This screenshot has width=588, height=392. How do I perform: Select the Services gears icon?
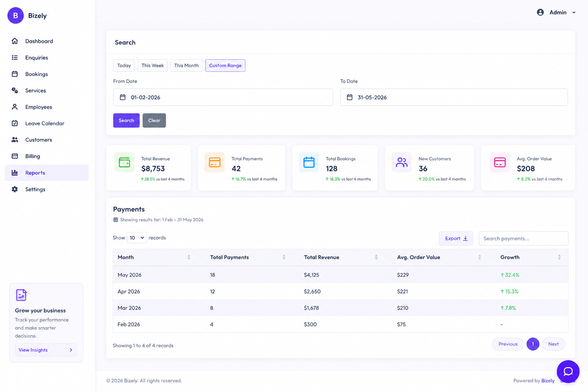(x=15, y=90)
